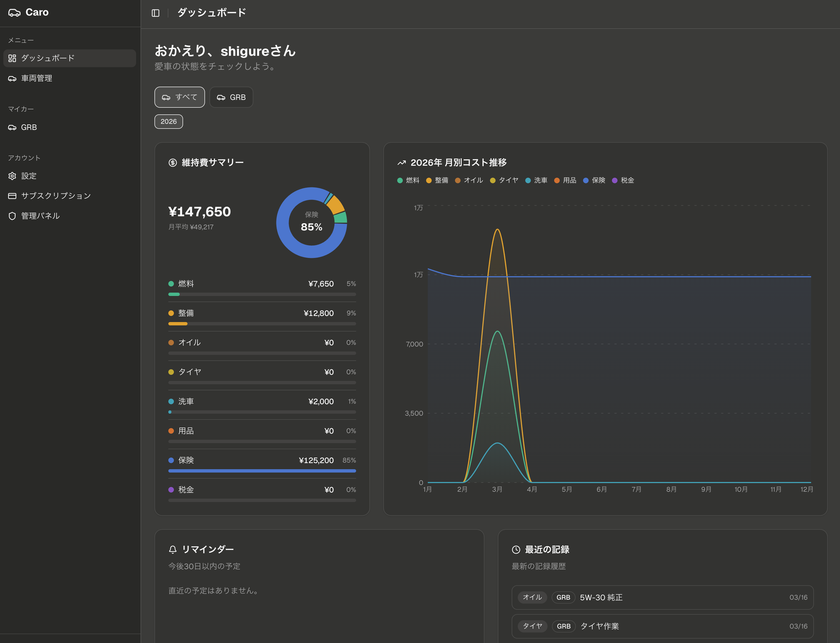Screen dimensions: 840x643
Task: Click the car icon beside GRB in マイカー
Action: coord(12,127)
